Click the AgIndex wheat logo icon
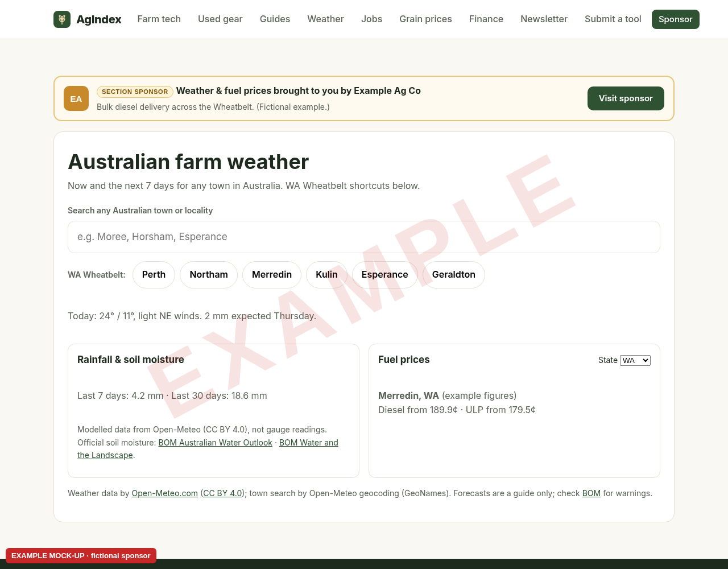 pos(62,19)
